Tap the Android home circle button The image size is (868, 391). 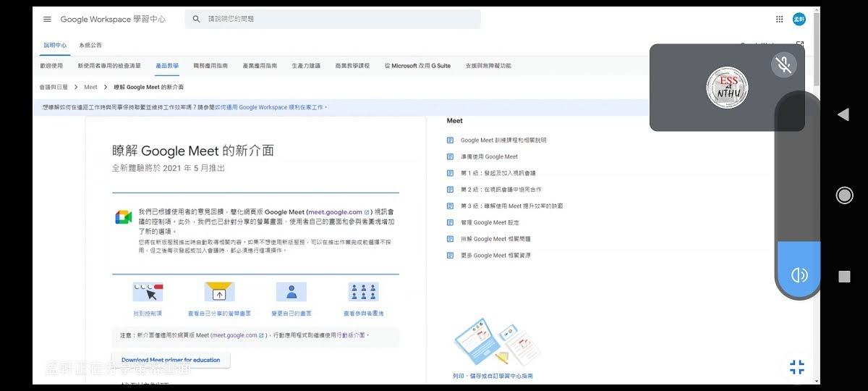[x=843, y=195]
